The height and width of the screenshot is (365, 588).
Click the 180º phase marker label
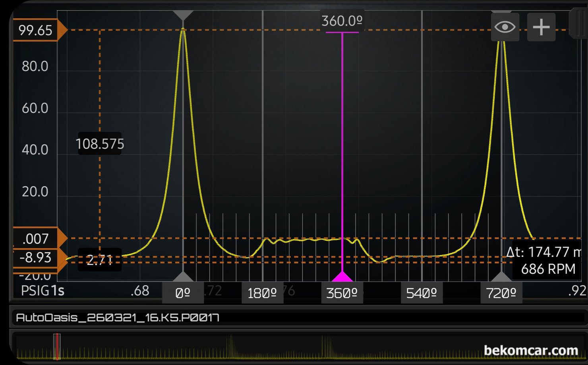pyautogui.click(x=262, y=294)
